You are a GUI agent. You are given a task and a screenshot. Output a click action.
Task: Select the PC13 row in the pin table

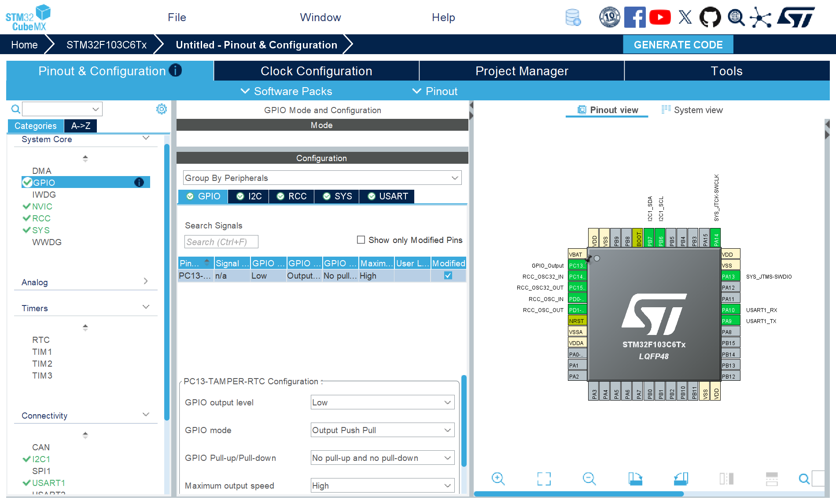click(x=322, y=276)
